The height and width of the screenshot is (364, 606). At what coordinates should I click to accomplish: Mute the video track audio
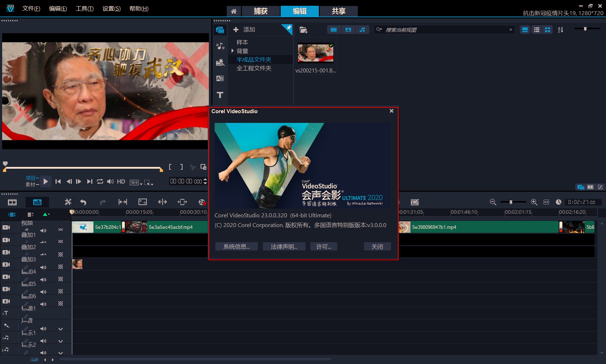click(43, 231)
